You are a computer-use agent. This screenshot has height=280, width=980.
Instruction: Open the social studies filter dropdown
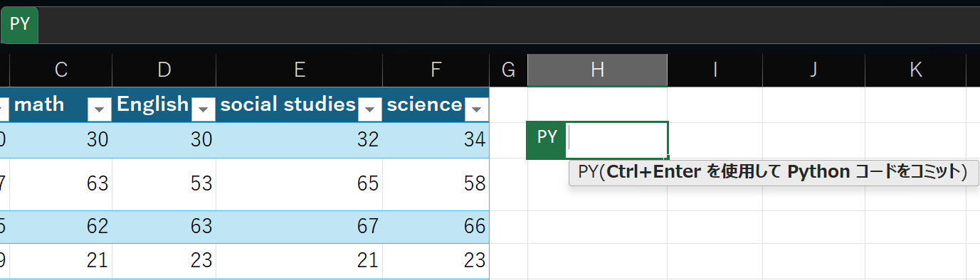369,109
